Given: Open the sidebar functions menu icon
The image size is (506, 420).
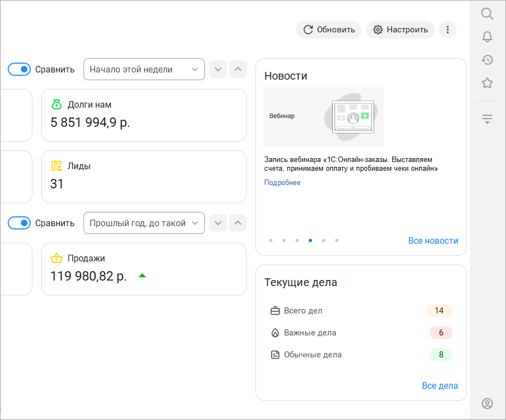Looking at the screenshot, I should click(x=487, y=119).
